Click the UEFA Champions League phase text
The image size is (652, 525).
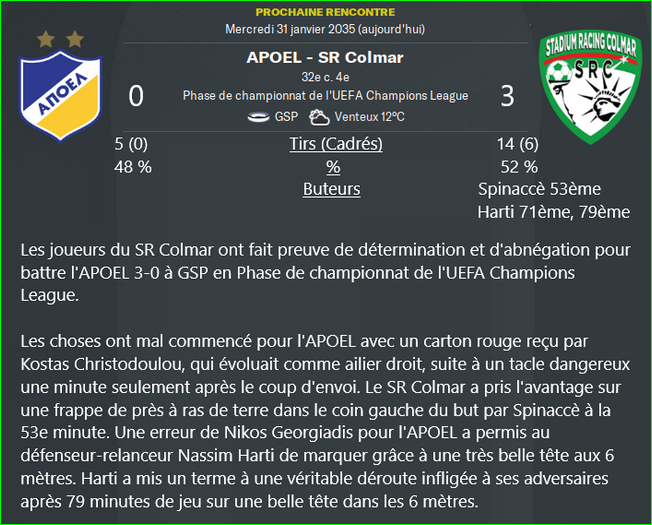[326, 96]
